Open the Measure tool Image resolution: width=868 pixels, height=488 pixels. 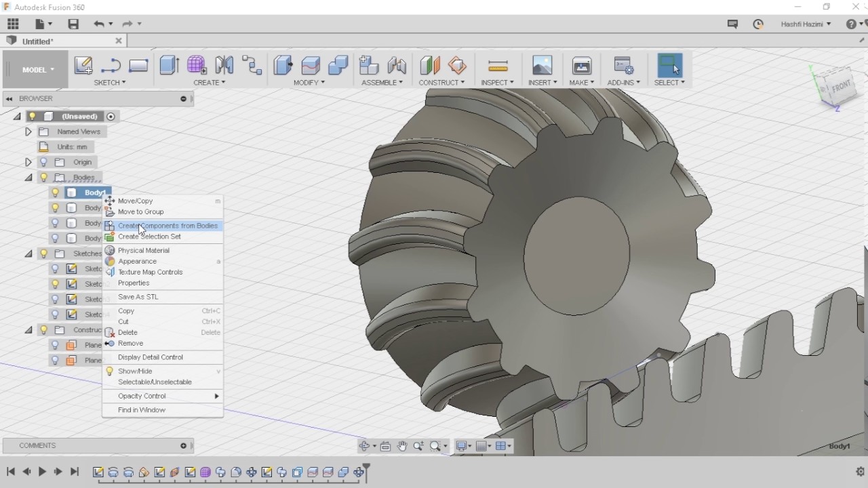point(498,65)
